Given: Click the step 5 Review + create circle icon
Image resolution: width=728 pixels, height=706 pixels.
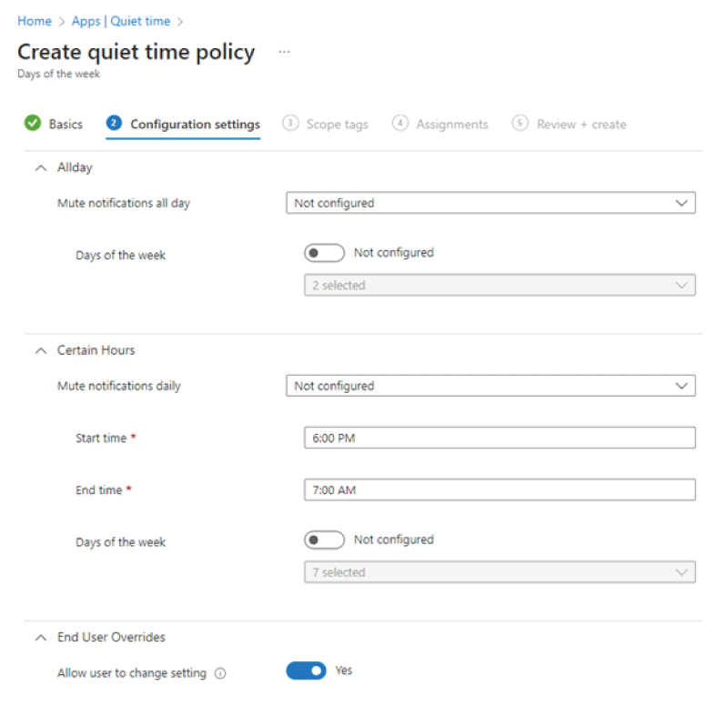Looking at the screenshot, I should [x=520, y=123].
